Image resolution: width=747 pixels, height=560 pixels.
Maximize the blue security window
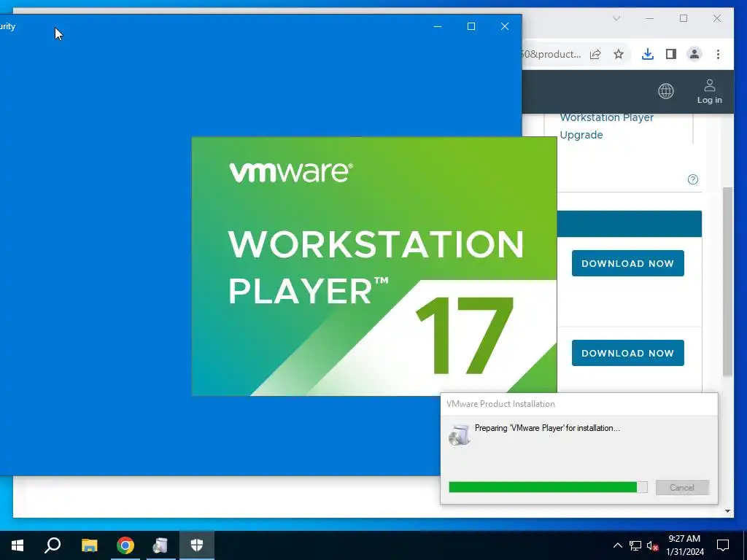coord(471,27)
